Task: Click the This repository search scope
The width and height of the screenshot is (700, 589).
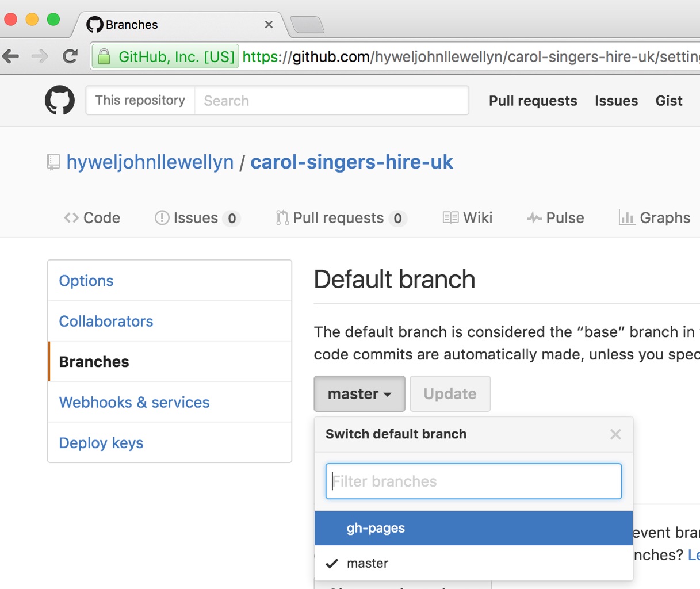Action: (x=140, y=101)
